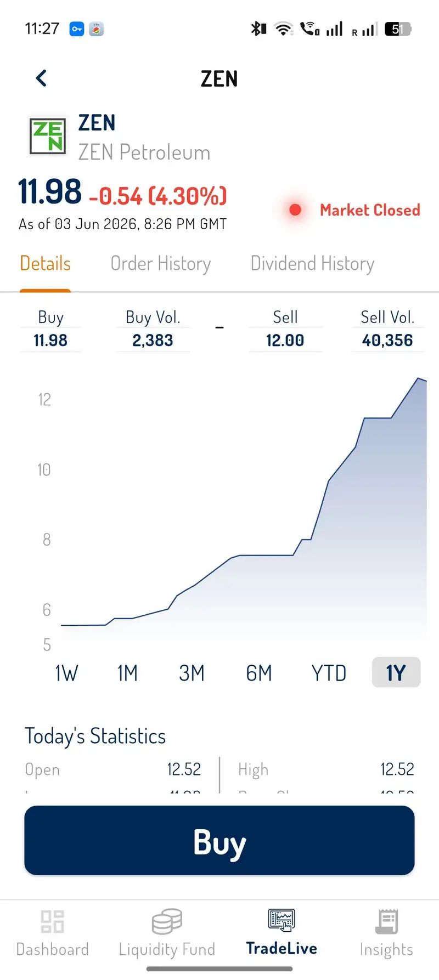Switch chart range to 1W
The image size is (439, 980).
point(66,673)
